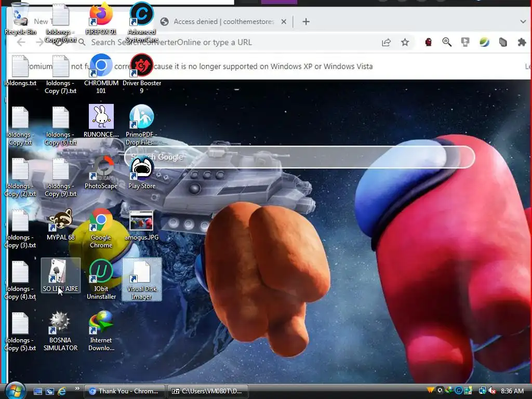
Task: Expand quick launch overflow chevron
Action: [x=77, y=389]
